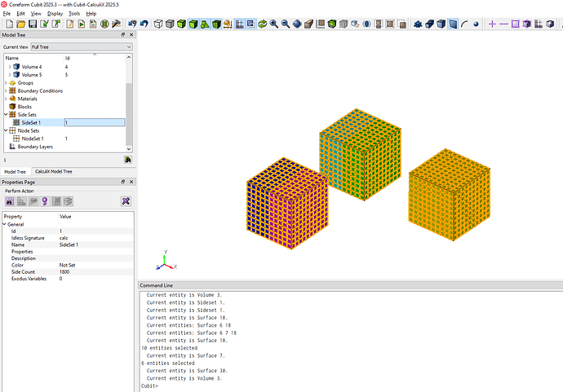This screenshot has height=392, width=563.
Task: Open the Current View Full Tree dropdown
Action: [x=82, y=47]
